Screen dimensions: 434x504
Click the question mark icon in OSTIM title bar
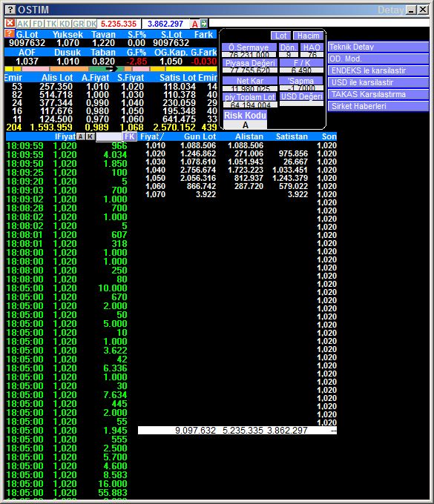click(x=10, y=10)
